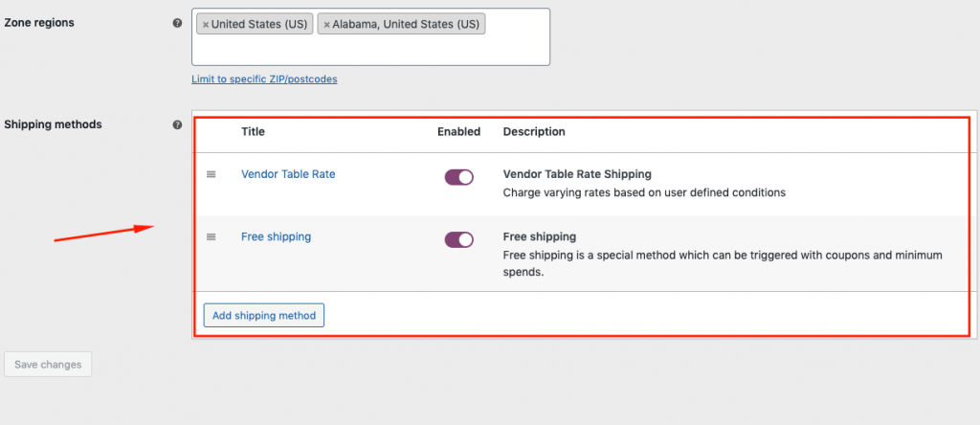This screenshot has width=980, height=425.
Task: Click the Title column header
Action: (253, 132)
